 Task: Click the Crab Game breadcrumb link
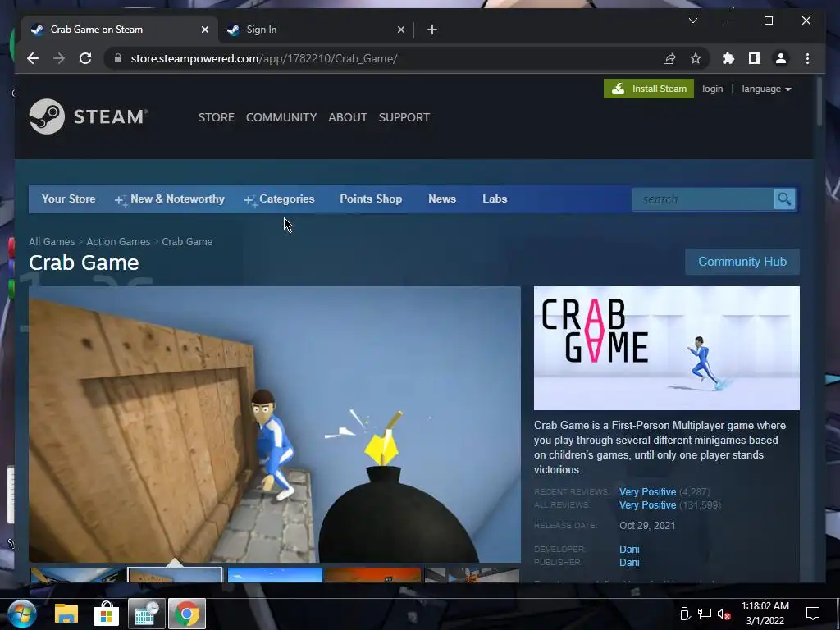[x=187, y=242]
